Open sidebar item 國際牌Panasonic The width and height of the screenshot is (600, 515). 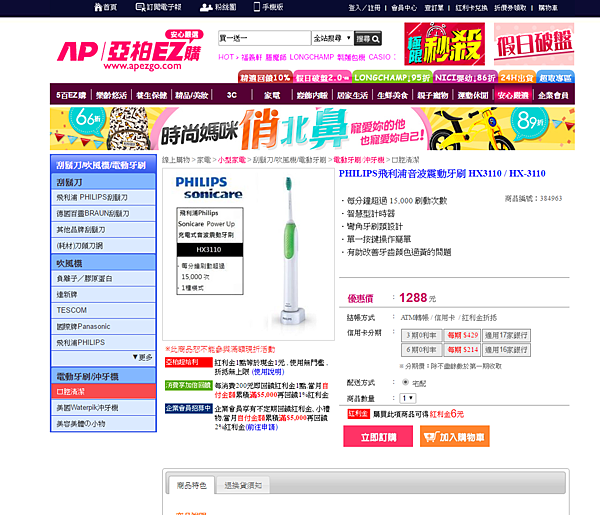103,326
